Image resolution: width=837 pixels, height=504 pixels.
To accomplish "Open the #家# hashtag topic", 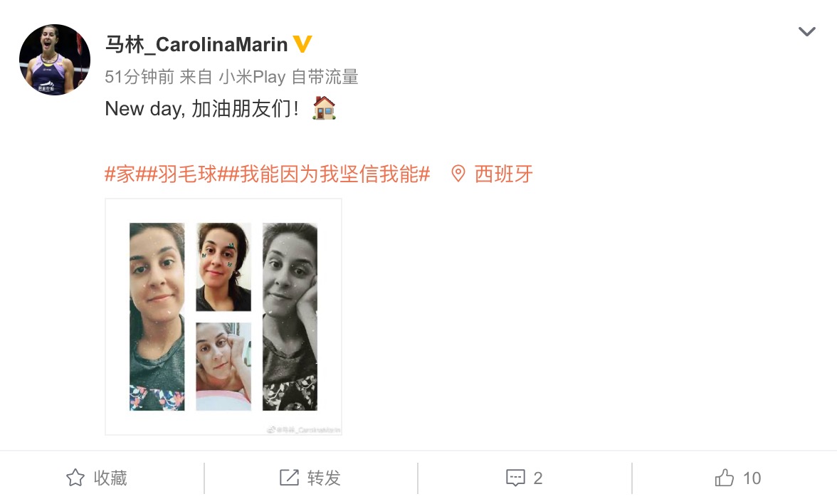I will (x=120, y=174).
